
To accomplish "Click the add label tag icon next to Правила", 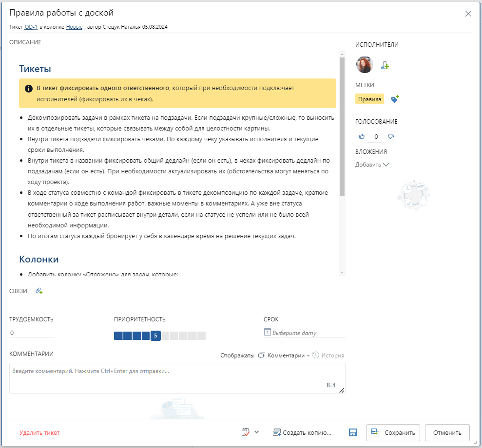I will [395, 99].
